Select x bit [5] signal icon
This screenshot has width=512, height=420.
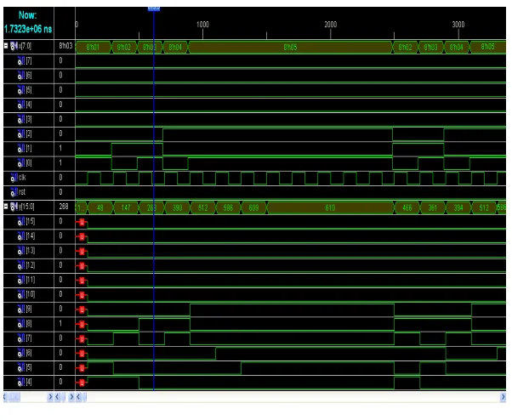(x=21, y=90)
